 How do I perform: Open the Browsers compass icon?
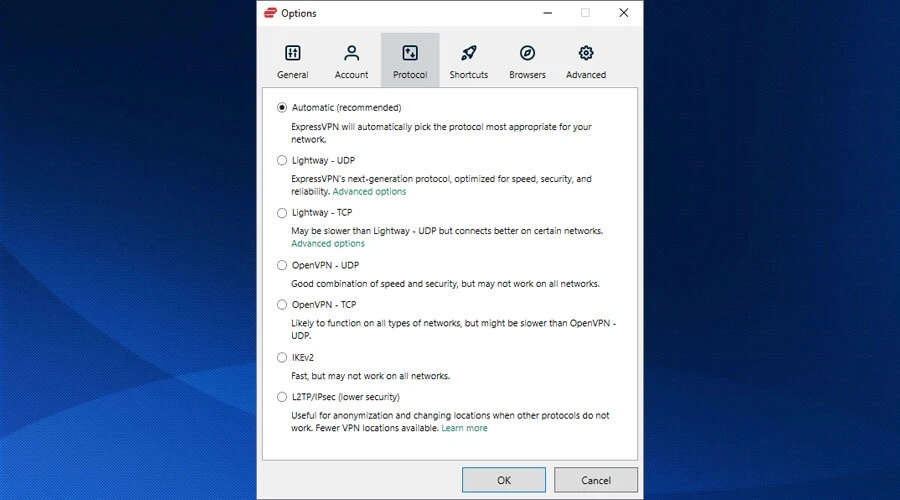click(x=527, y=53)
